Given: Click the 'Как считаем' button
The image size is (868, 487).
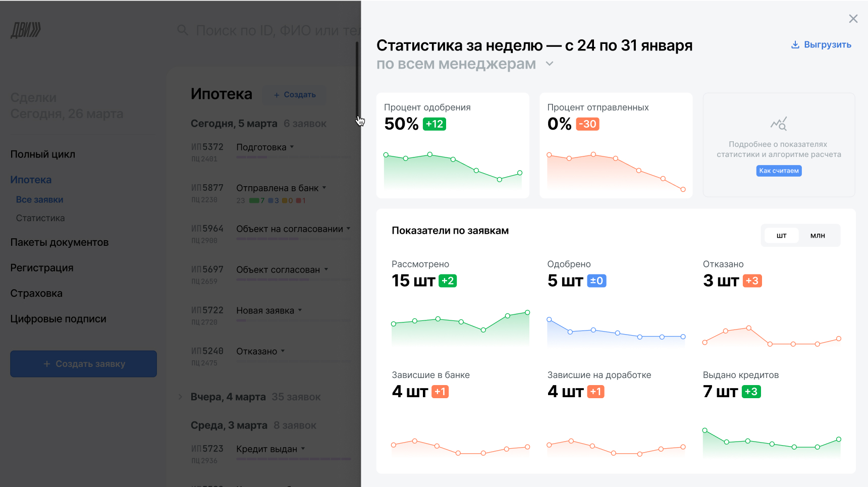Looking at the screenshot, I should click(x=779, y=171).
